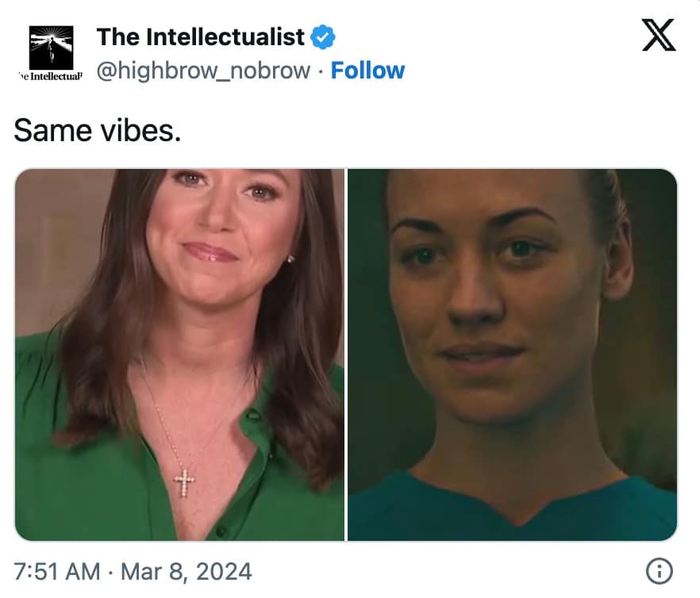The height and width of the screenshot is (598, 700).
Task: Click the small caption text beneath avatar logo
Action: click(x=49, y=77)
